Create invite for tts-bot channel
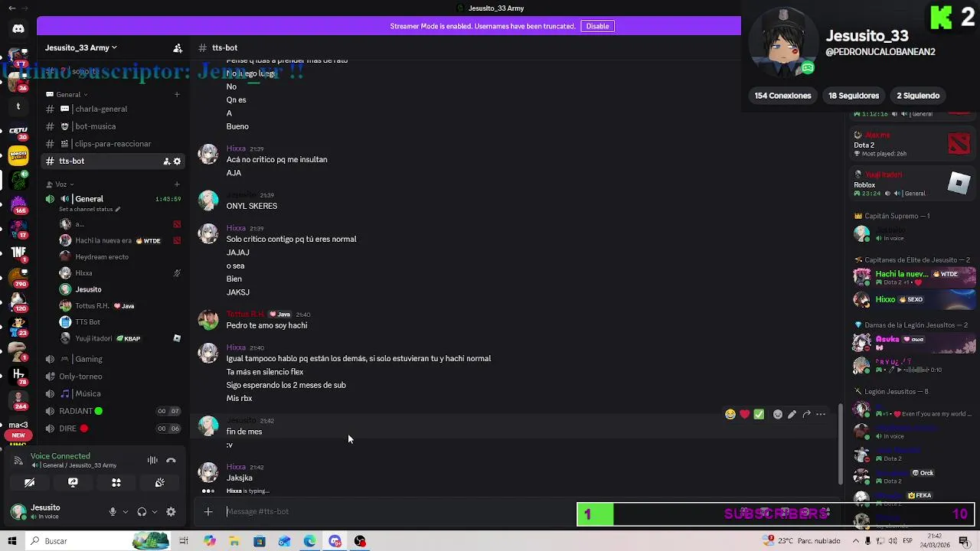This screenshot has height=551, width=980. (x=166, y=161)
